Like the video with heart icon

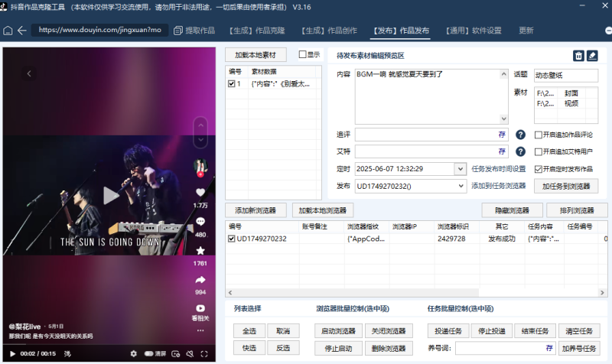200,193
